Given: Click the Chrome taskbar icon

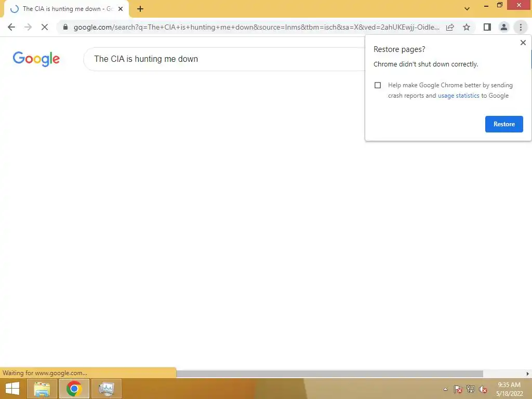Looking at the screenshot, I should [x=74, y=389].
